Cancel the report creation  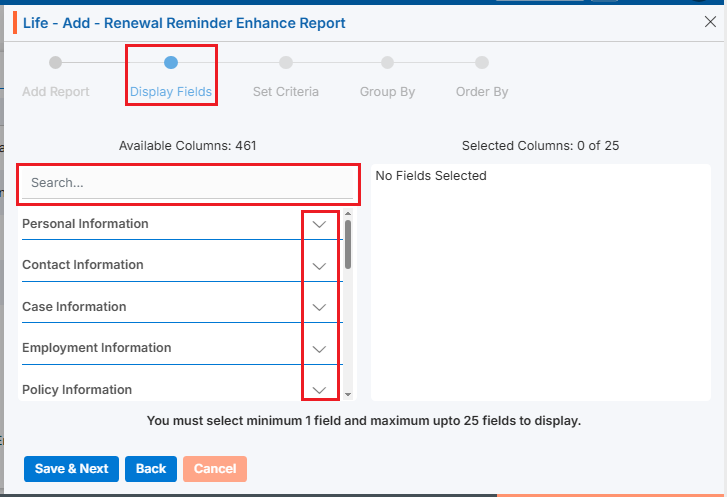click(x=215, y=469)
